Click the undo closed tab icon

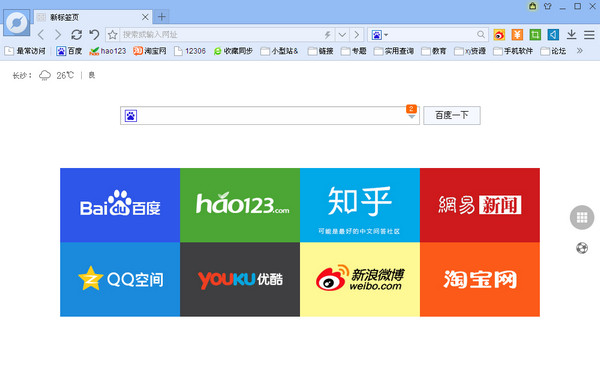(x=94, y=35)
